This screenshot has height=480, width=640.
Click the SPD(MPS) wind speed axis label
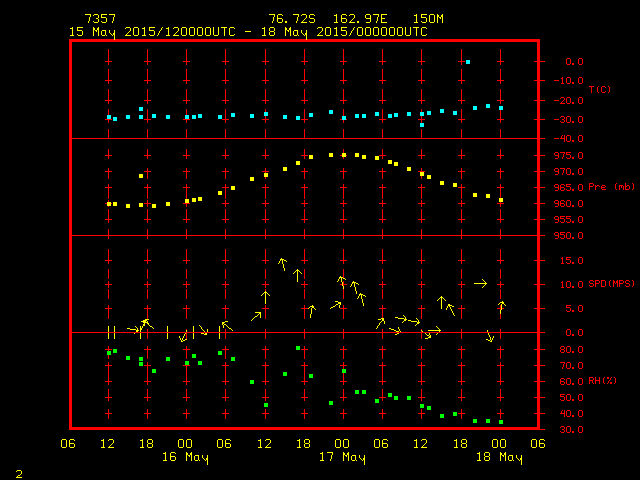(x=611, y=284)
